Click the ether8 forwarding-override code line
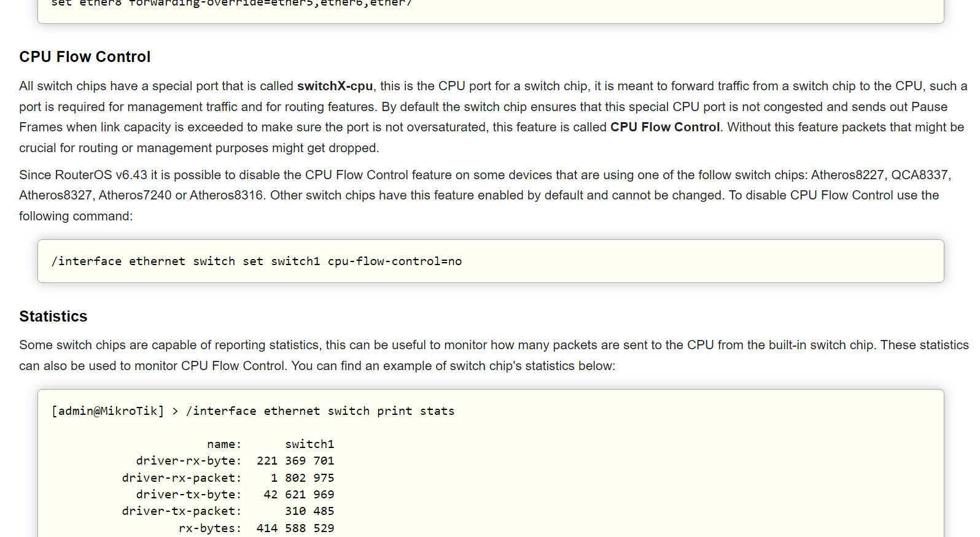980x537 pixels. 231,4
